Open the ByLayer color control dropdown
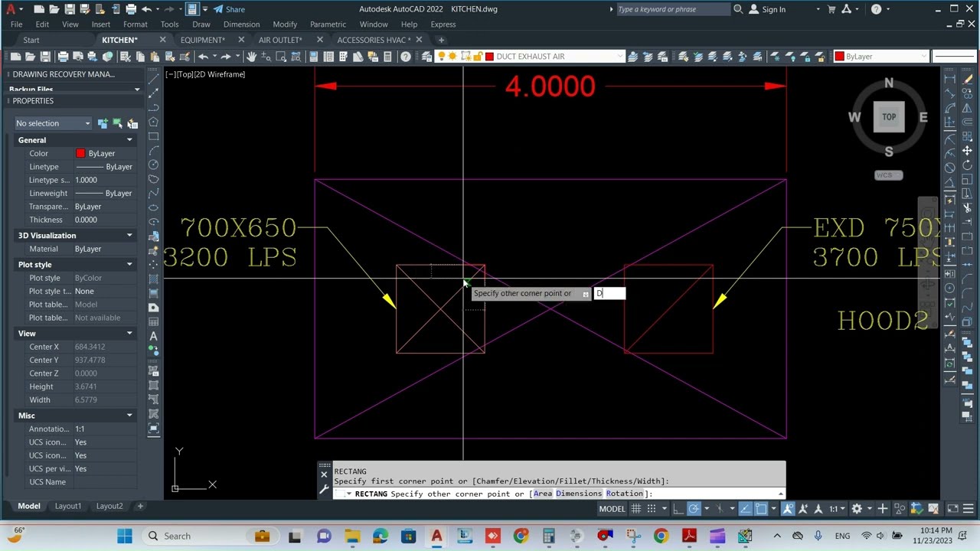The image size is (980, 551). 924,57
